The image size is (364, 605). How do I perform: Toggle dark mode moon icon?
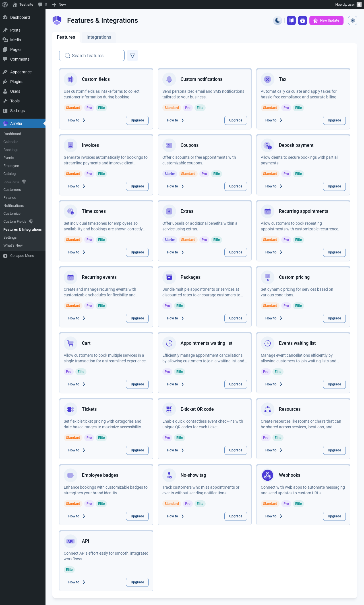click(278, 20)
